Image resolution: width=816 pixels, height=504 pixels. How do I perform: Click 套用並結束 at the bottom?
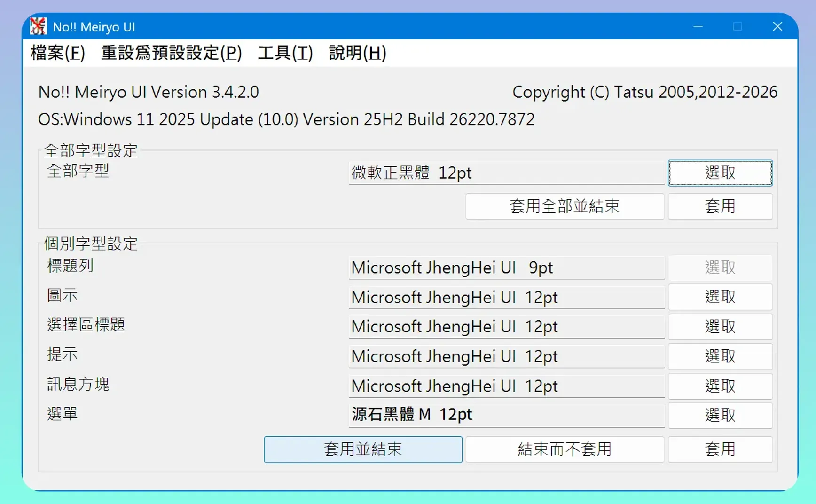(362, 449)
